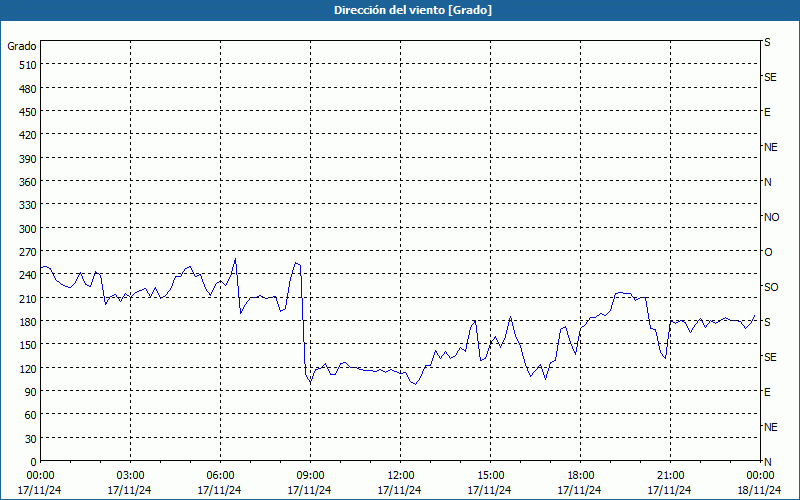800x500 pixels.
Task: Click the "Grado" unit label on the axis
Action: pyautogui.click(x=22, y=46)
